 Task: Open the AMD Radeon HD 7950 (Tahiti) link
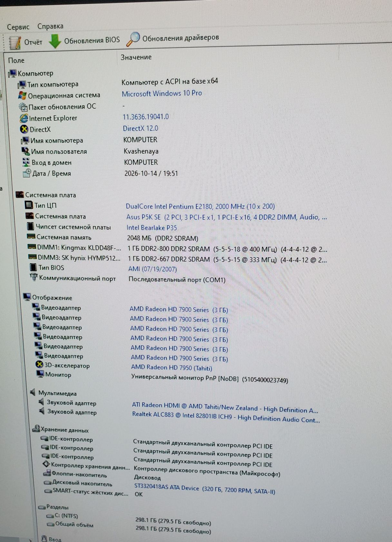point(171,367)
